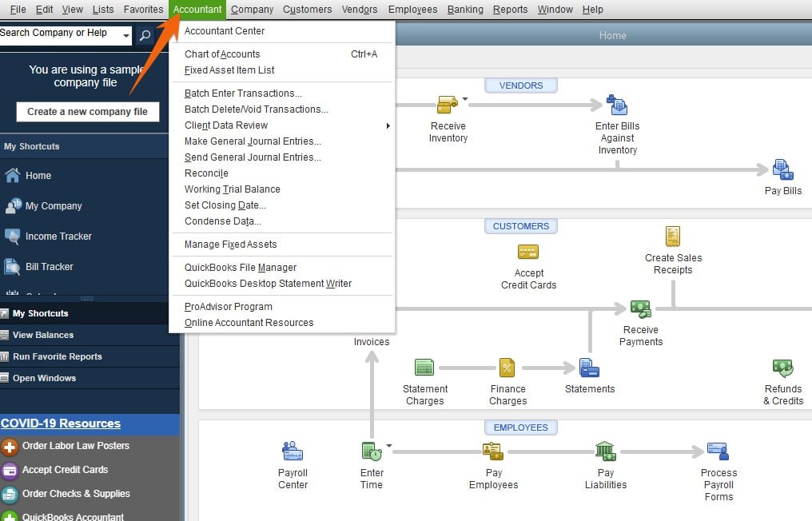
Task: Open the Finance Charges icon
Action: [x=507, y=368]
